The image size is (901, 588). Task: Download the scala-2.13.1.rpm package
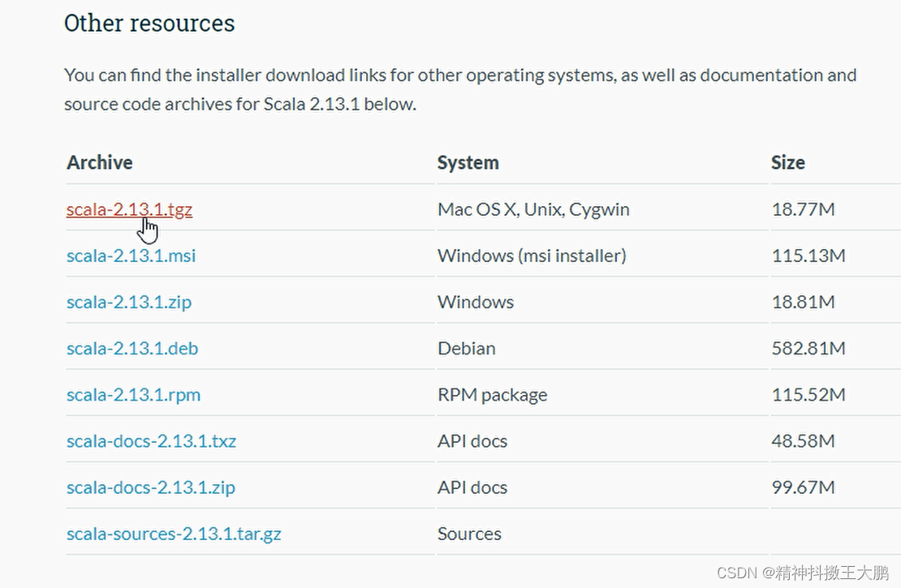tap(133, 395)
